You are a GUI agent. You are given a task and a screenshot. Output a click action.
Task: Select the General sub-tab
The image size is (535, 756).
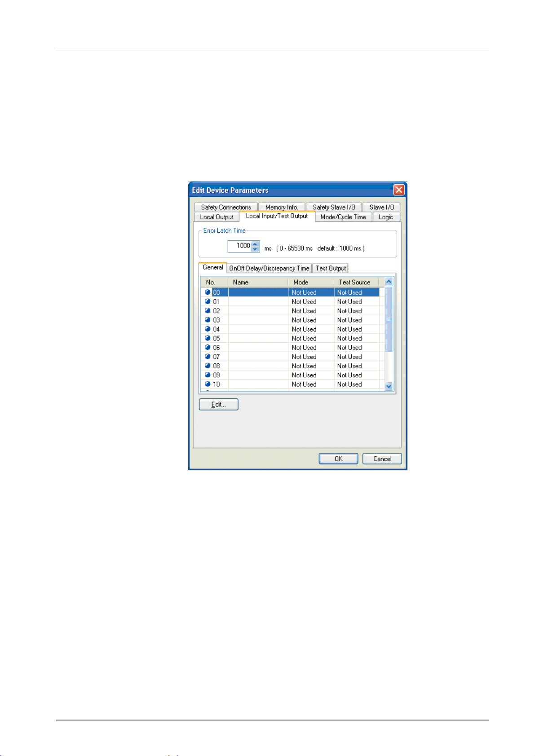213,267
